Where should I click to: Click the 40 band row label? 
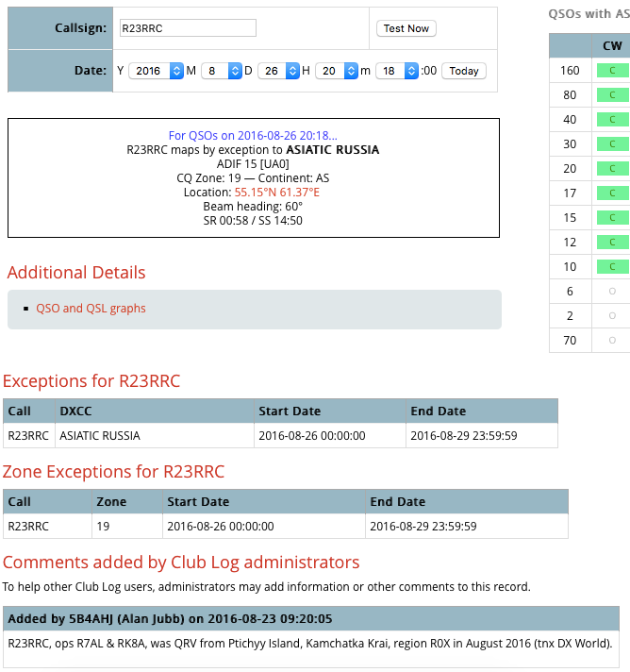570,119
